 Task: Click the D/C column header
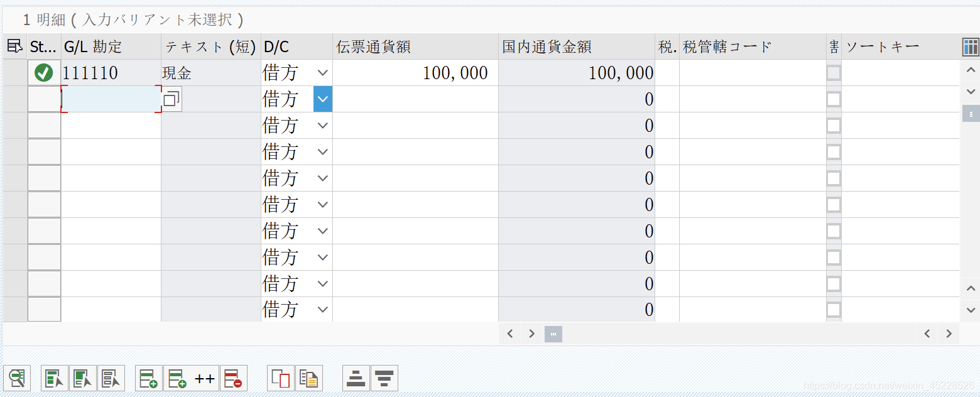297,46
